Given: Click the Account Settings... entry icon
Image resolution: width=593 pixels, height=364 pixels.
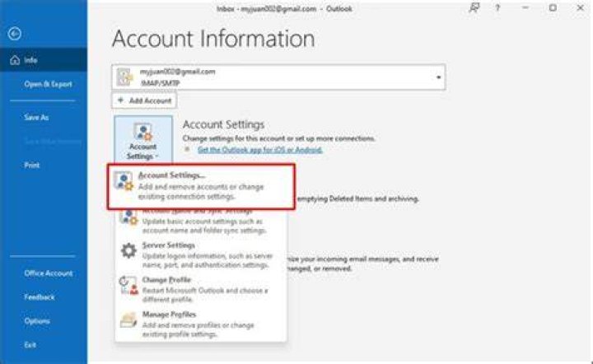Looking at the screenshot, I should pos(124,181).
